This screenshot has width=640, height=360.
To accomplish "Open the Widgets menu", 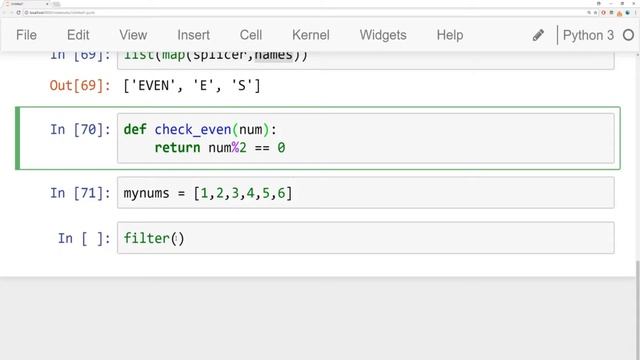I will 383,35.
